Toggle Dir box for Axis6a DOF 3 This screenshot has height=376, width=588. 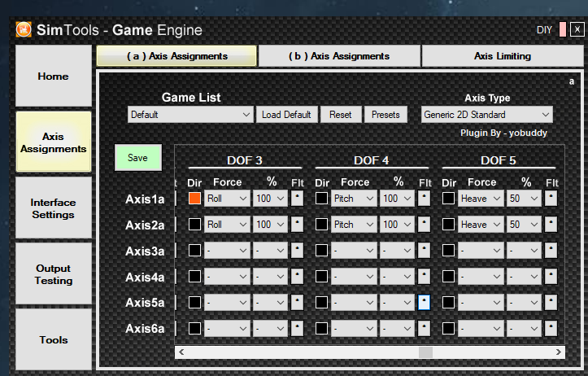tap(194, 328)
